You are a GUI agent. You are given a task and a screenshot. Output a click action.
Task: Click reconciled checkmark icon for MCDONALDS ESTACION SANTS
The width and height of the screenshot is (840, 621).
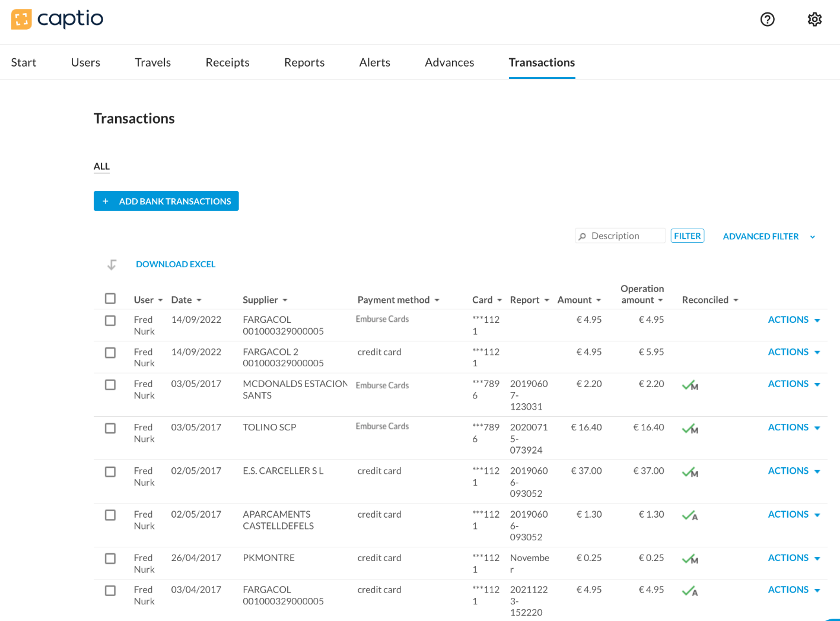pyautogui.click(x=690, y=385)
